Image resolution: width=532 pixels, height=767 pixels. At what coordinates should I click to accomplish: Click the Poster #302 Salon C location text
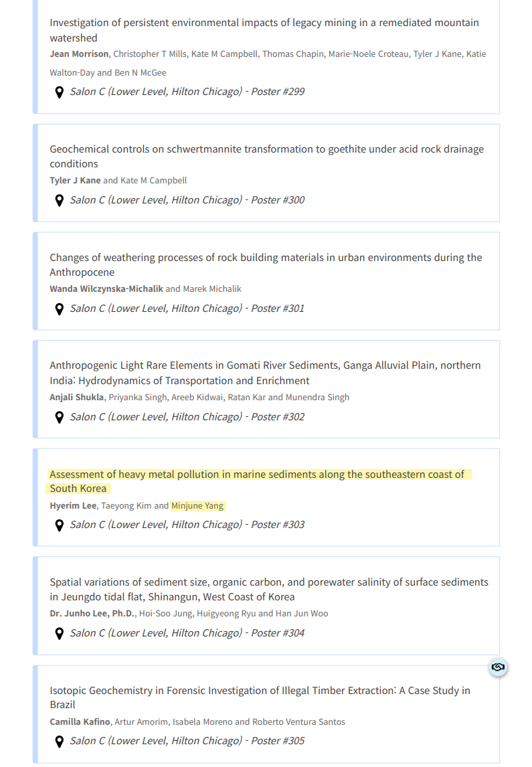coord(187,417)
